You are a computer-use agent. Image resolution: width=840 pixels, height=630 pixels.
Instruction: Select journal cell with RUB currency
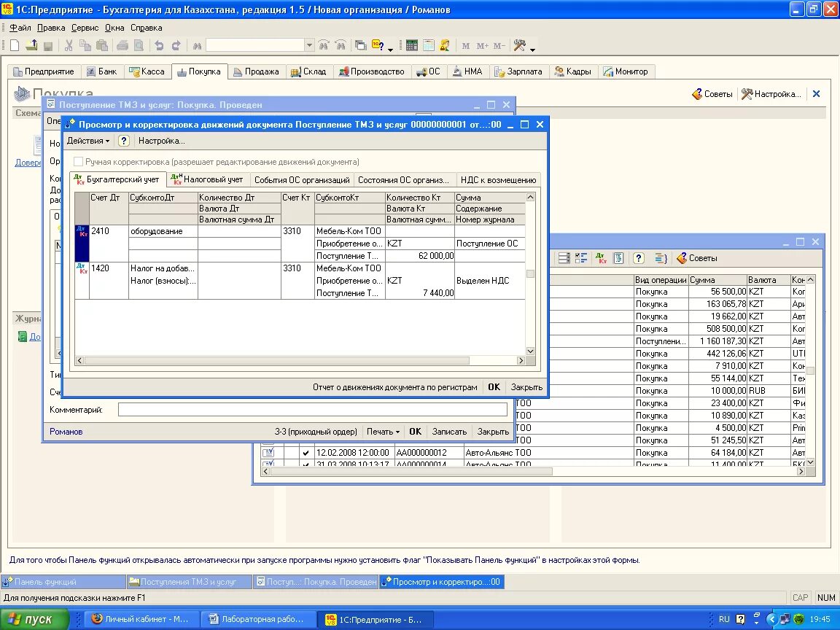pos(769,391)
